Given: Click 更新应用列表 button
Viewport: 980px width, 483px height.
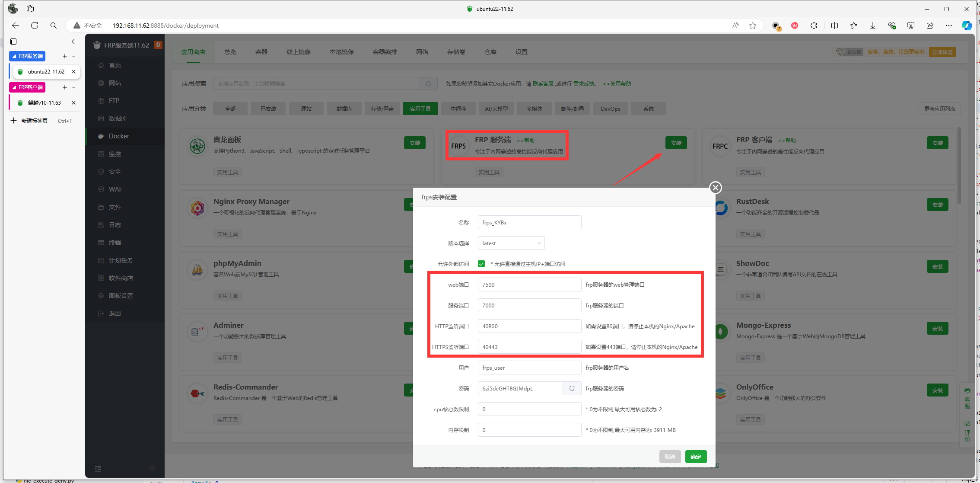Looking at the screenshot, I should (940, 109).
